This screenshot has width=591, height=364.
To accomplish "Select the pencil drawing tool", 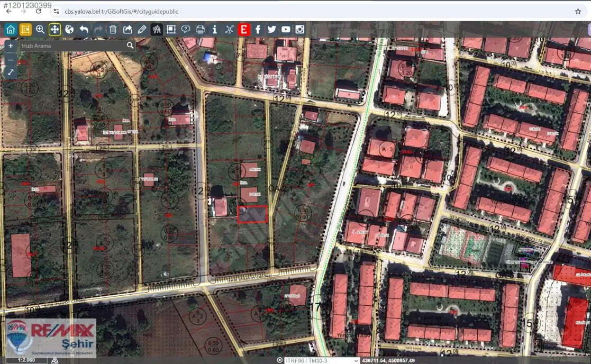I will point(142,30).
